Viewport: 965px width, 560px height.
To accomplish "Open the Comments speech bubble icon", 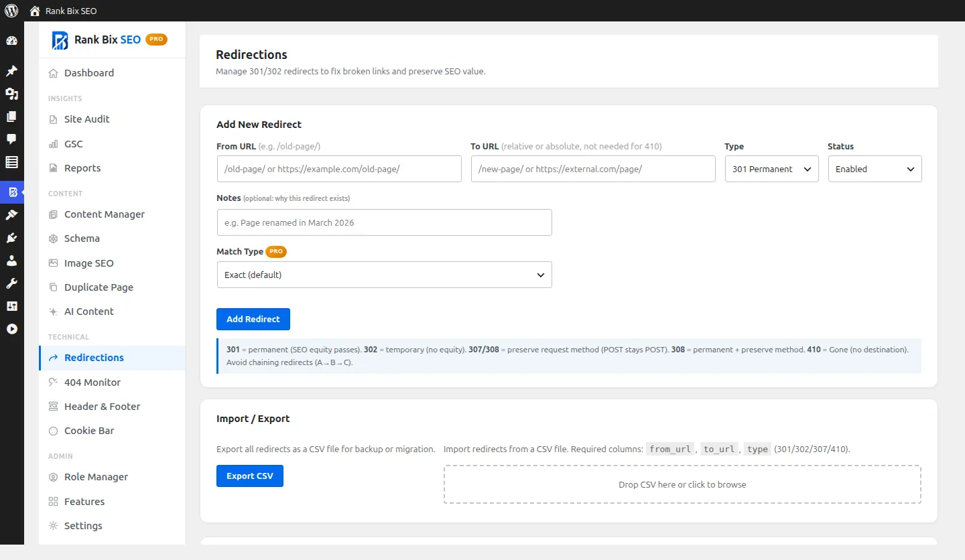I will (x=11, y=139).
